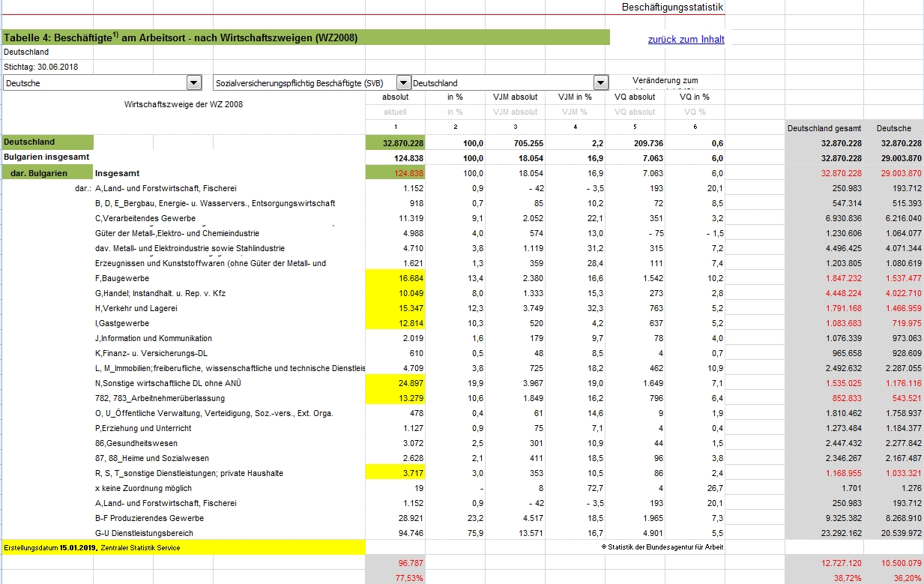This screenshot has height=584, width=924.
Task: Follow the 'zurück zum Inhalt' link
Action: [686, 40]
